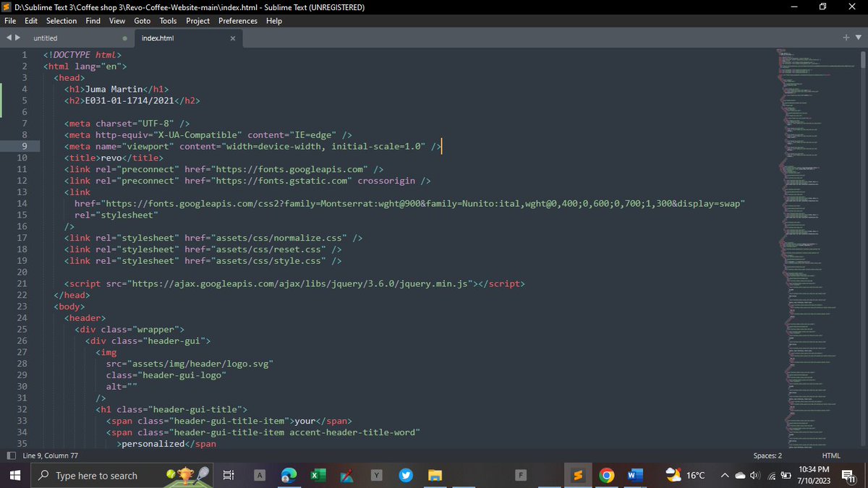Show hidden system tray icons

724,476
